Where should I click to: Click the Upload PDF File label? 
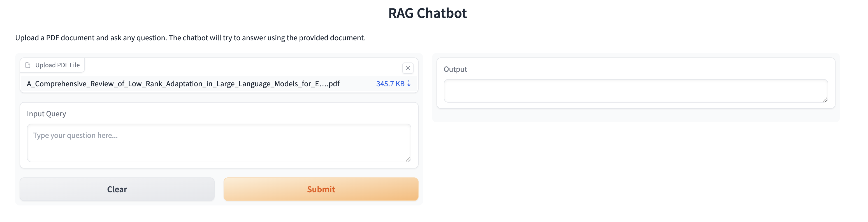[x=58, y=65]
